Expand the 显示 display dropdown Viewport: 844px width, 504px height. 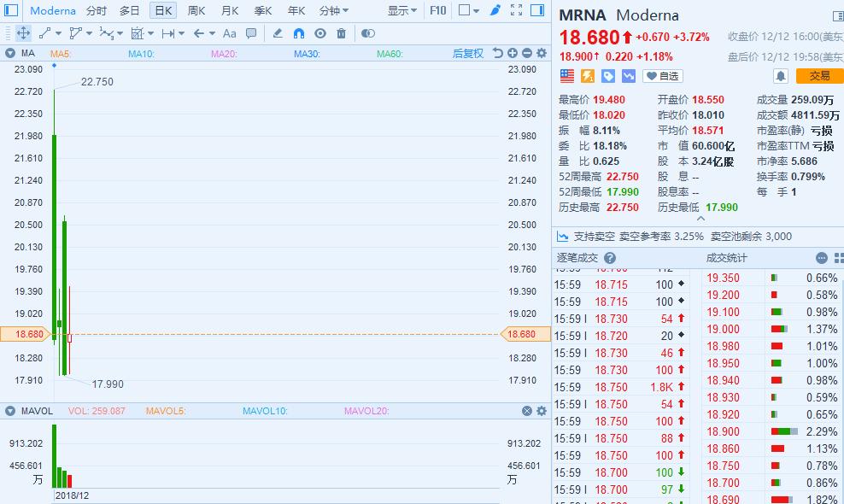(x=402, y=11)
